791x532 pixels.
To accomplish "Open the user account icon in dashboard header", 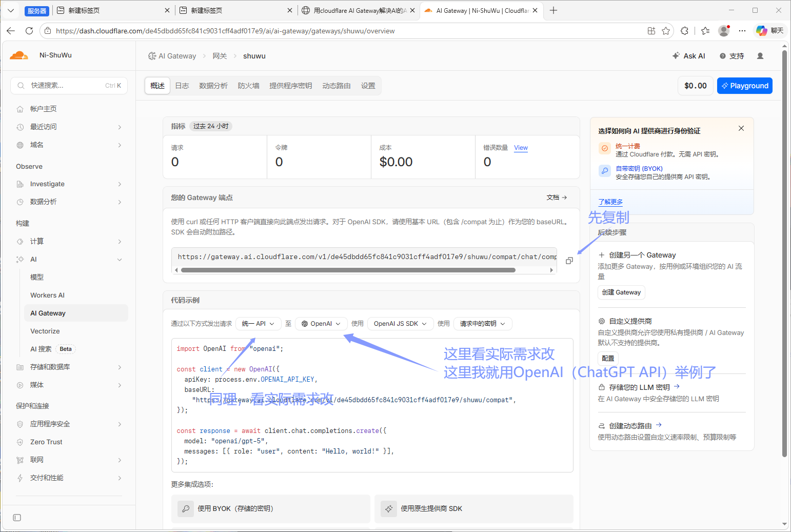I will pos(760,56).
